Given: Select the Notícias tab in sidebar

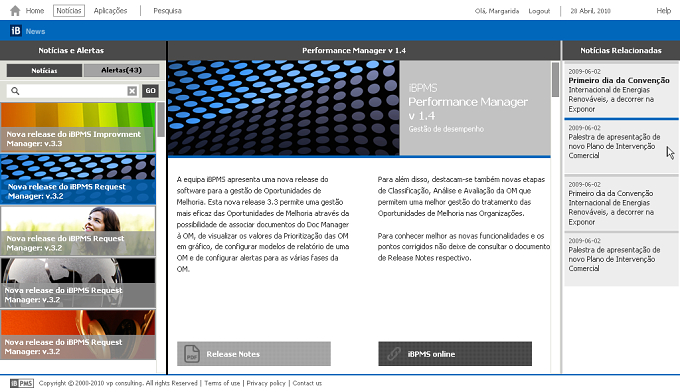Looking at the screenshot, I should [x=44, y=70].
